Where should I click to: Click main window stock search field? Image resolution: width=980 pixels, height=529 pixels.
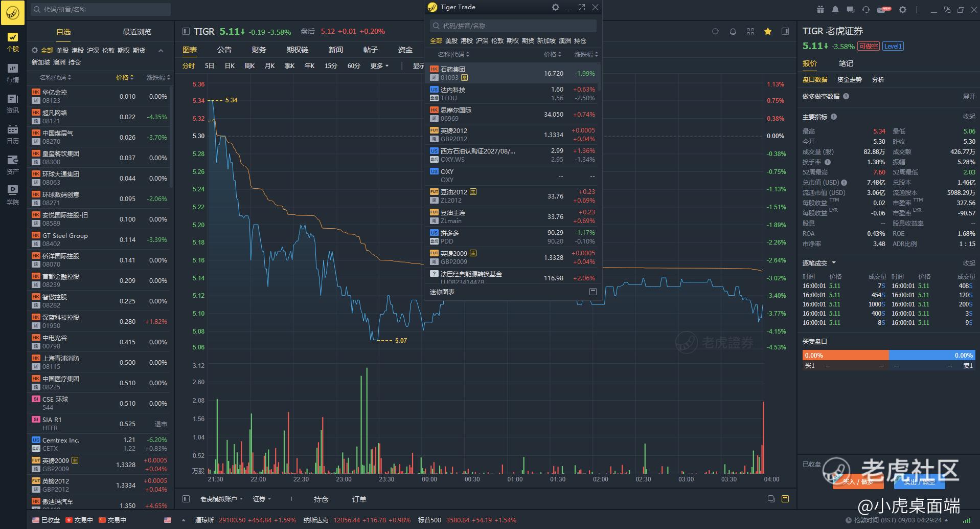101,9
